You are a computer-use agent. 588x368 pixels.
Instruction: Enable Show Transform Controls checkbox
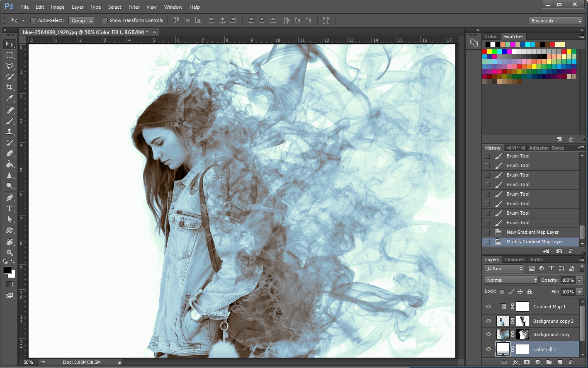point(105,20)
